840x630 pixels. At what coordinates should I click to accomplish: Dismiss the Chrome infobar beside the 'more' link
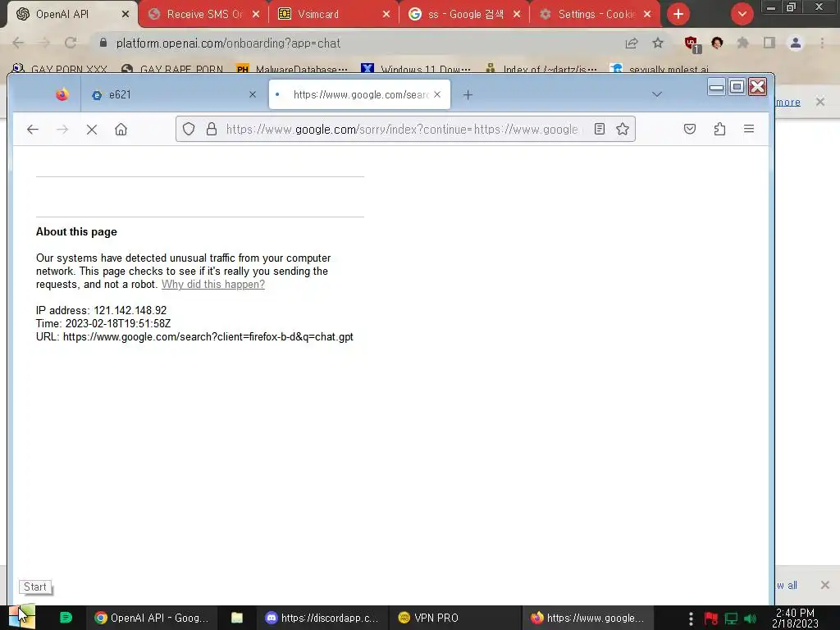click(x=820, y=101)
